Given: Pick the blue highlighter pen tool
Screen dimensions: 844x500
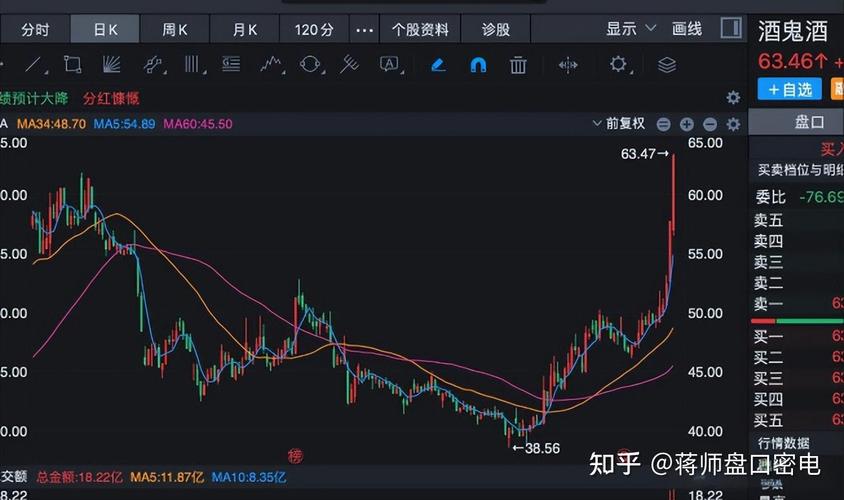Looking at the screenshot, I should [x=438, y=65].
